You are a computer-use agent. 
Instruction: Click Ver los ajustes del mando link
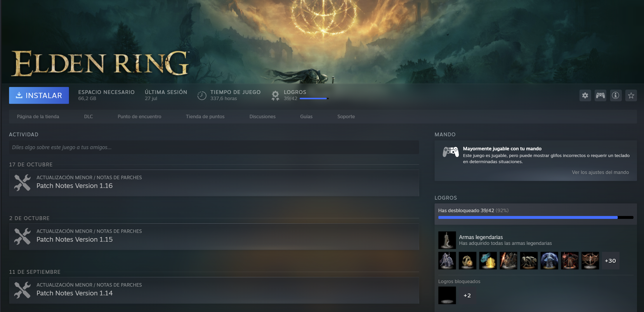(600, 172)
